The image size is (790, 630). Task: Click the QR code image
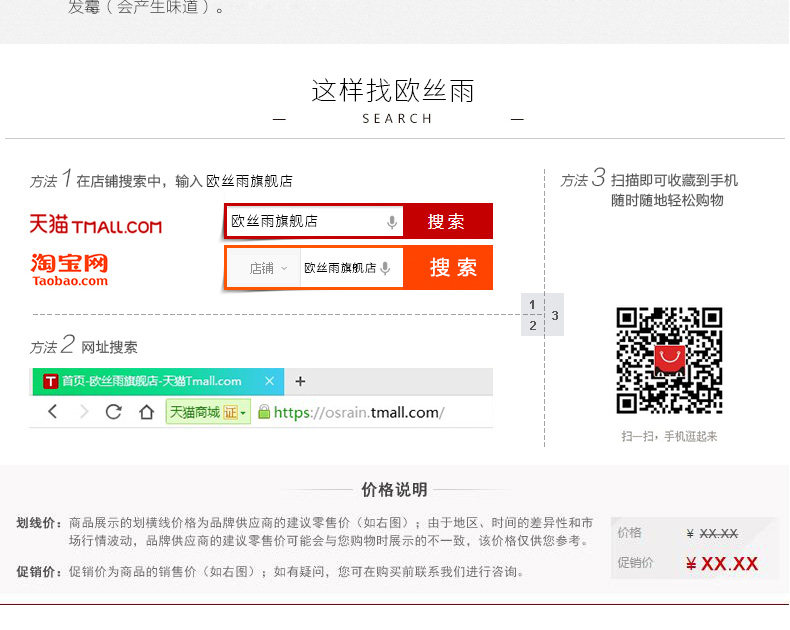tap(669, 360)
